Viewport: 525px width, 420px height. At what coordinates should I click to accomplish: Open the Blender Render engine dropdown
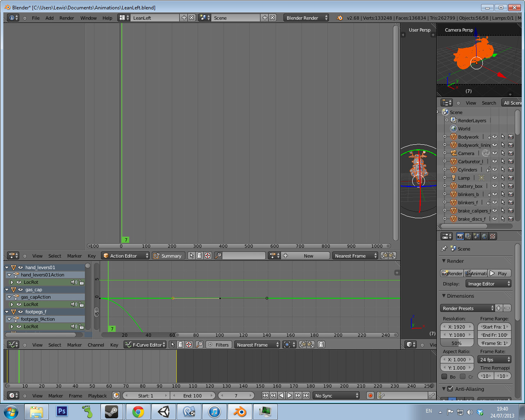click(306, 18)
